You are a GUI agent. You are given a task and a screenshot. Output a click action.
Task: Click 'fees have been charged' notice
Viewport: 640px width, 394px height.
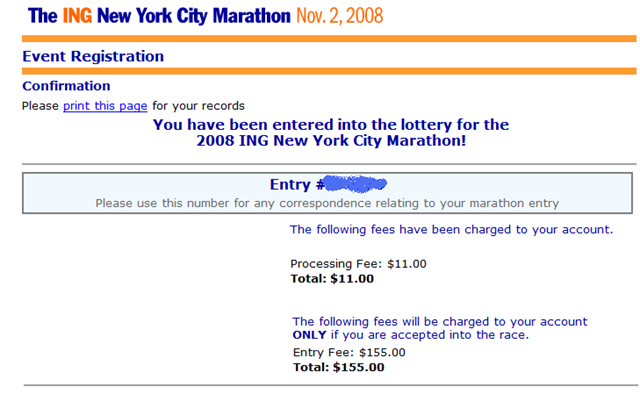pos(451,229)
